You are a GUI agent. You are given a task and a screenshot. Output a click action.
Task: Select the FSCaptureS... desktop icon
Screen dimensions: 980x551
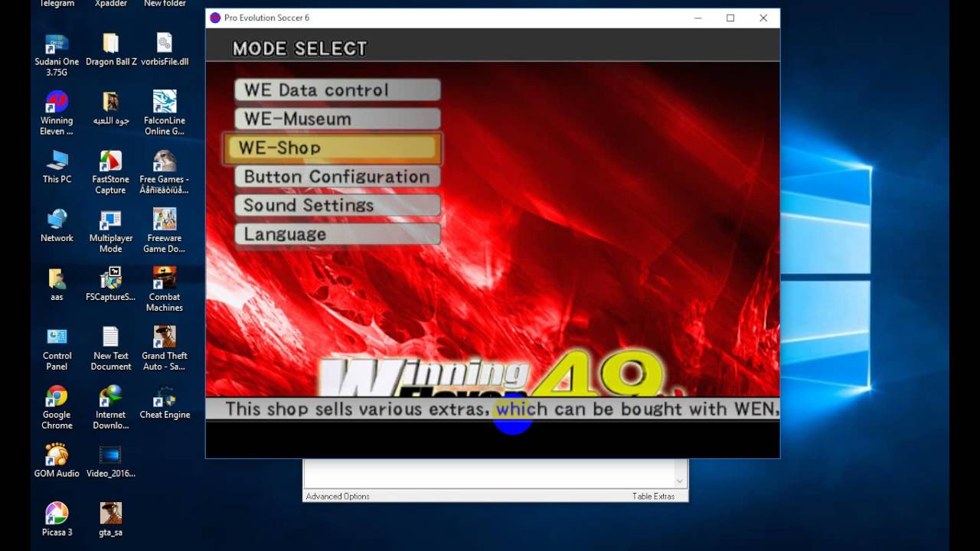(111, 285)
